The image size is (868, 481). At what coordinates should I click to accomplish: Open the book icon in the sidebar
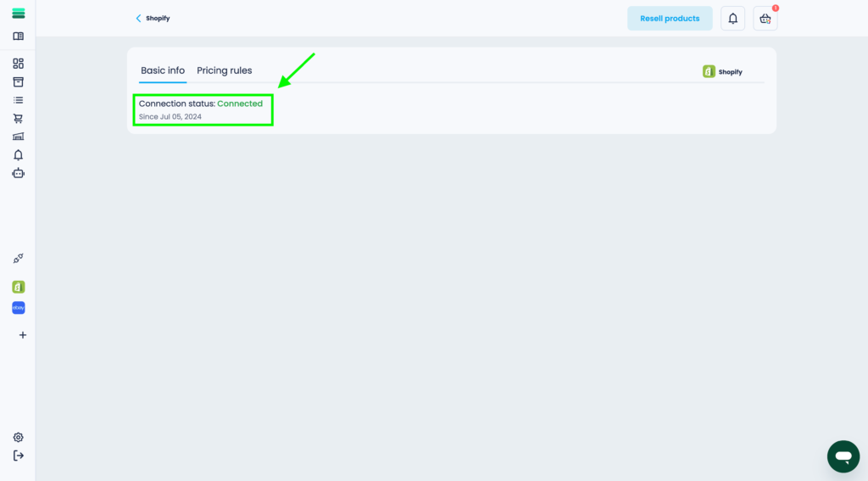(x=18, y=36)
